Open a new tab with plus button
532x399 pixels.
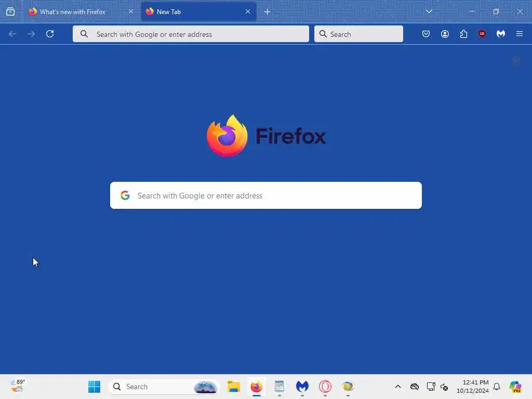[268, 12]
